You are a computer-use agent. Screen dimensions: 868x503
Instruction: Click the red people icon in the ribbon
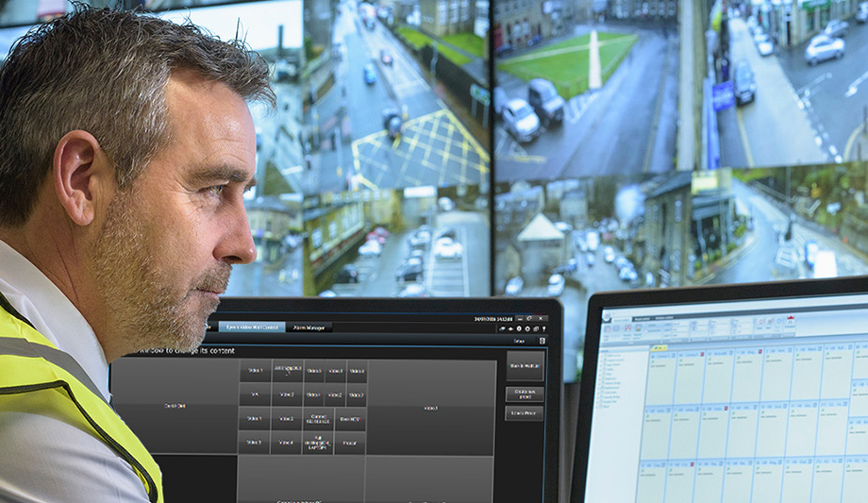tap(627, 328)
